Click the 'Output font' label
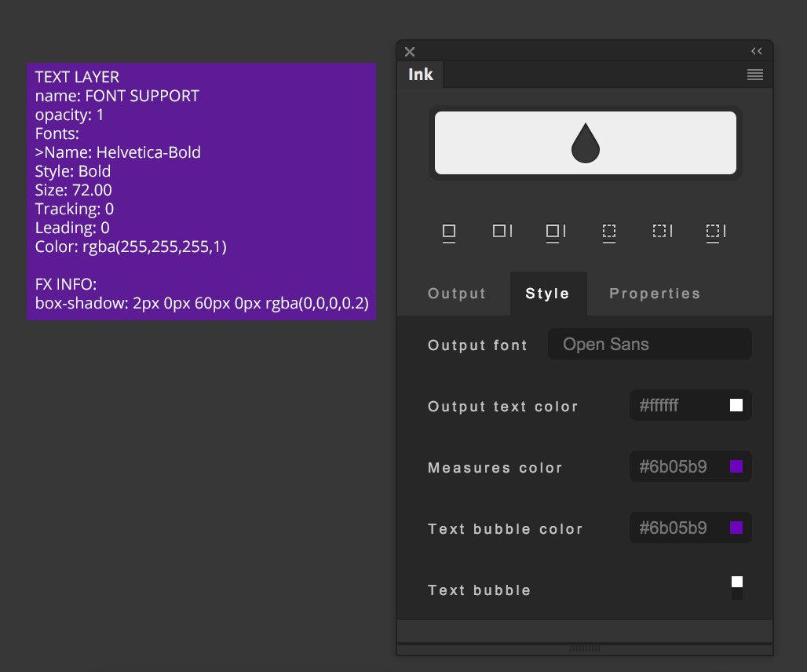 tap(477, 345)
